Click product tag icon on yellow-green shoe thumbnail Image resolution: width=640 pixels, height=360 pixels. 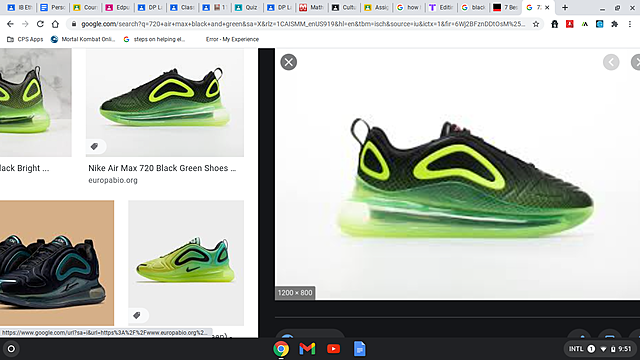[137, 315]
